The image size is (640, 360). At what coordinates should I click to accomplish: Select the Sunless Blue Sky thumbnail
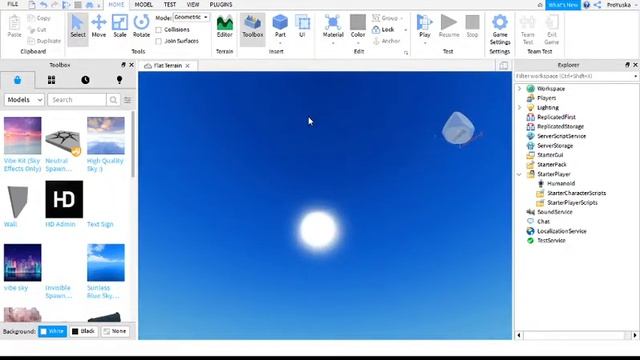tap(106, 262)
